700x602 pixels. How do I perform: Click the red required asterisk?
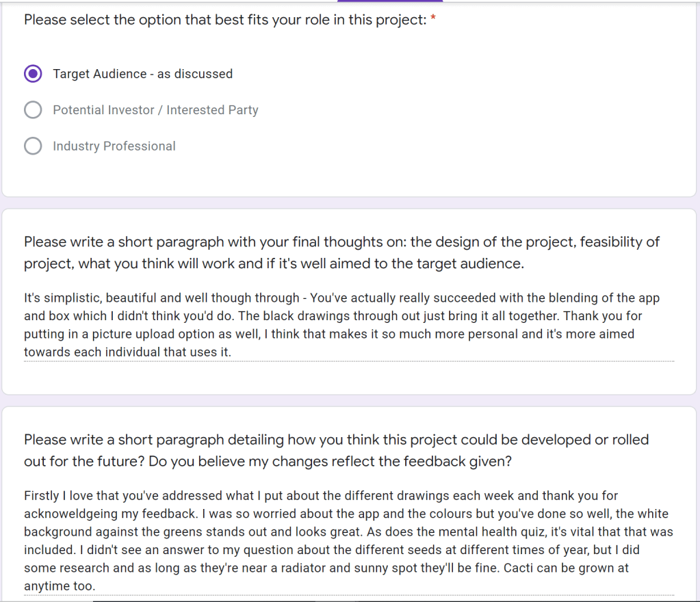coord(433,20)
